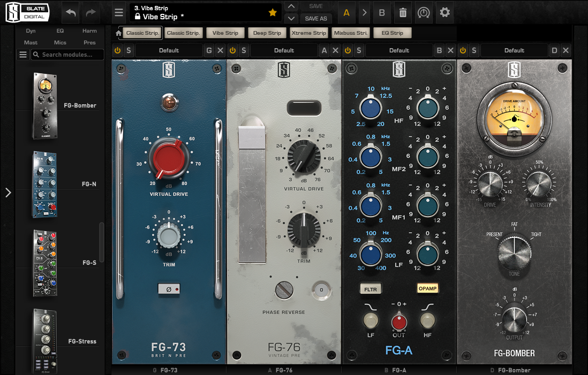The width and height of the screenshot is (588, 375).
Task: Select the Dyn module category
Action: point(31,30)
